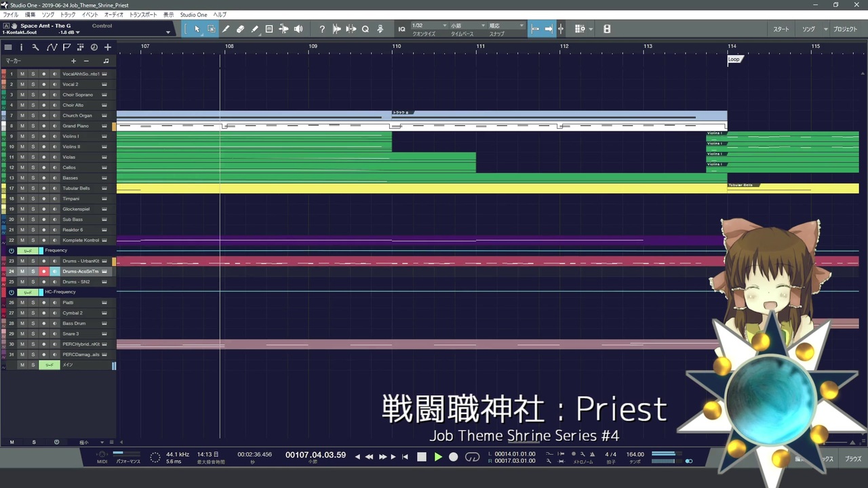The height and width of the screenshot is (488, 868).
Task: Toggle the Loop button in transport
Action: [x=472, y=457]
